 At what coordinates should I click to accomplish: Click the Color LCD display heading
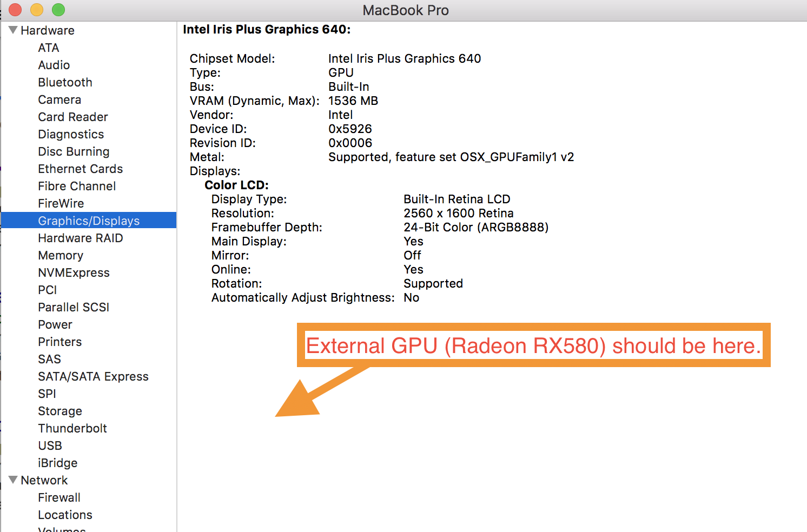[x=236, y=185]
